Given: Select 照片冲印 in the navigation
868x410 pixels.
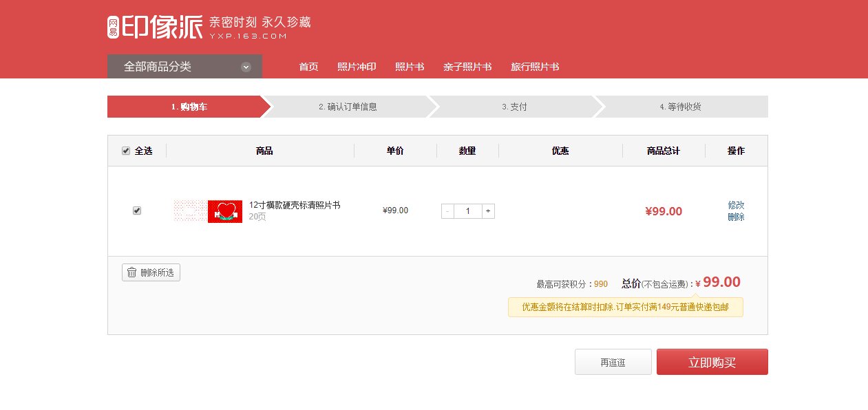Looking at the screenshot, I should click(356, 67).
